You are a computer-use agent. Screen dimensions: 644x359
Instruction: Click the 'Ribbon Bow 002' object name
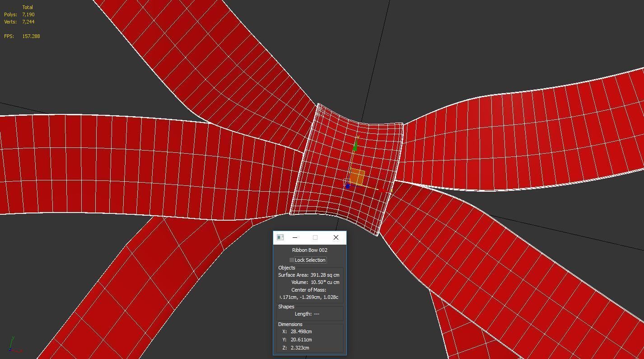310,250
